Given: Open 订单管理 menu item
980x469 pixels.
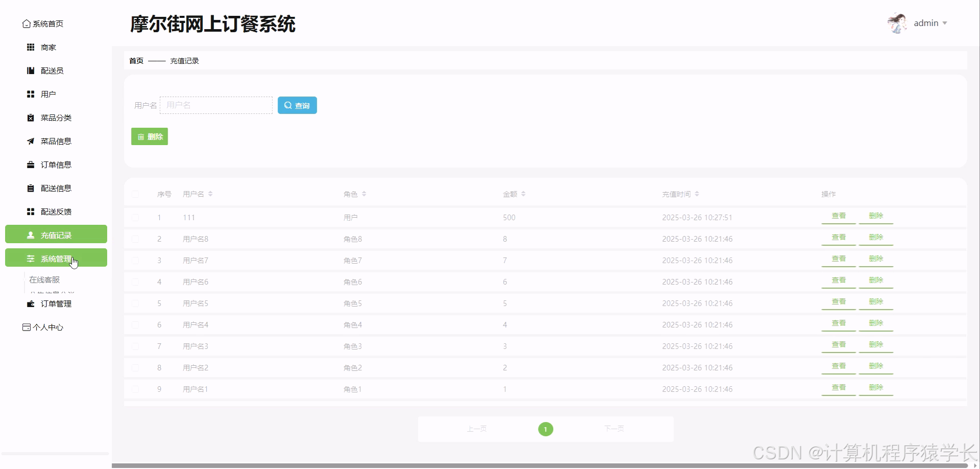Looking at the screenshot, I should (56, 304).
